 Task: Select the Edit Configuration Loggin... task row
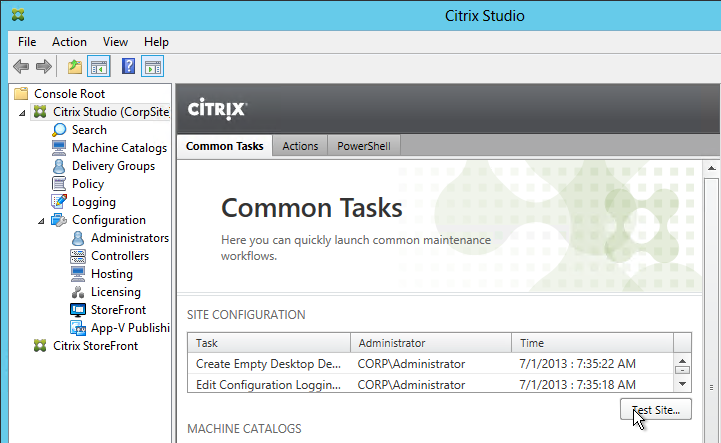pos(430,384)
